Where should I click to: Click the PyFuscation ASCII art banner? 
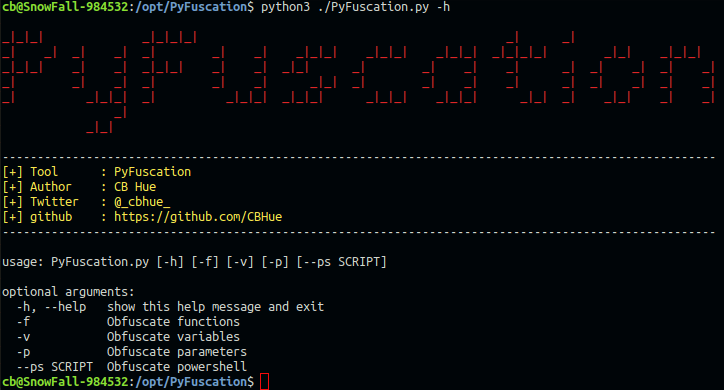tap(358, 82)
